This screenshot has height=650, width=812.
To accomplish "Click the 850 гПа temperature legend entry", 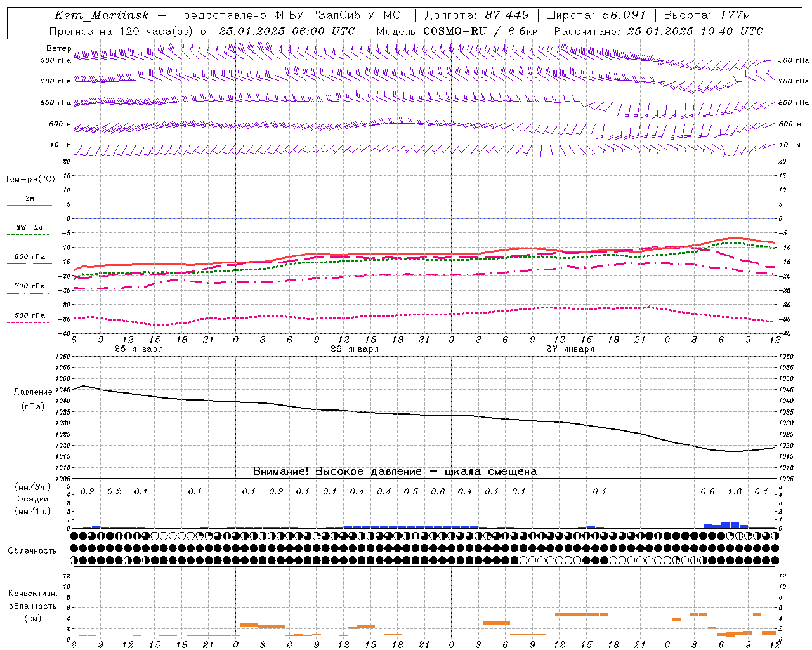I will 30,257.
